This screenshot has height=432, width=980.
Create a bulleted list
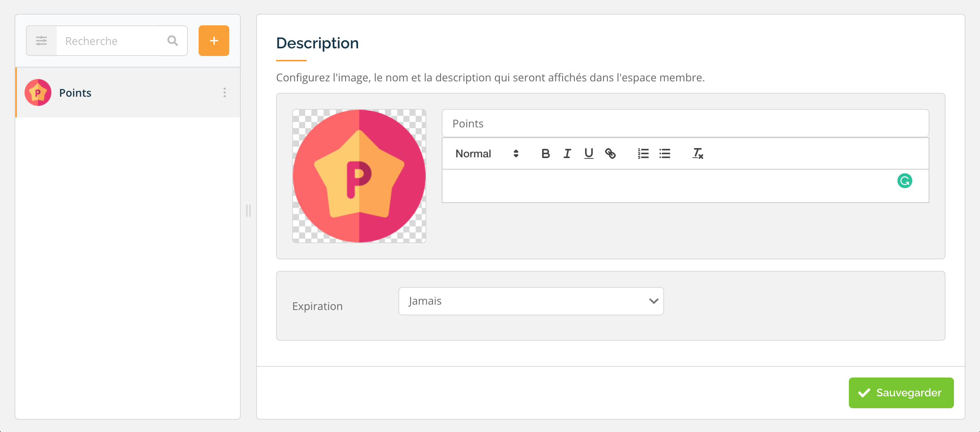(664, 153)
